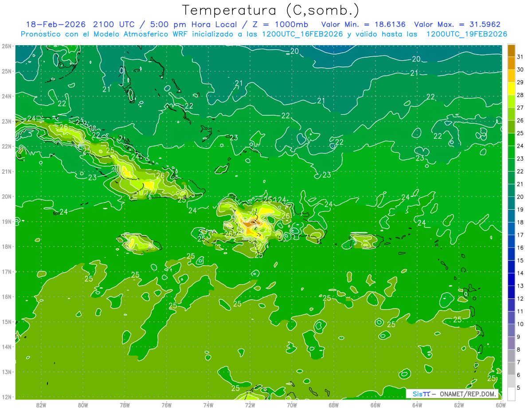Click the '27' contour label over eastern Cuba
The image size is (532, 411).
[x=153, y=192]
